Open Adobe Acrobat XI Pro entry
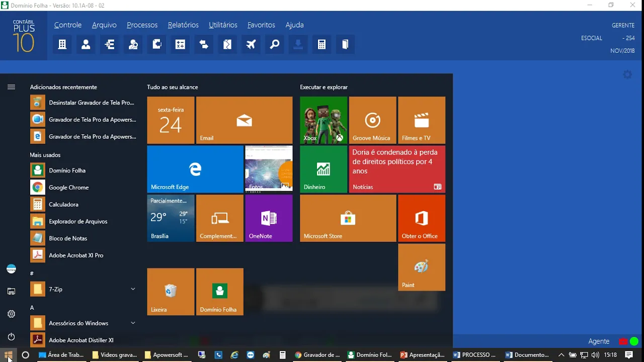 click(83, 255)
